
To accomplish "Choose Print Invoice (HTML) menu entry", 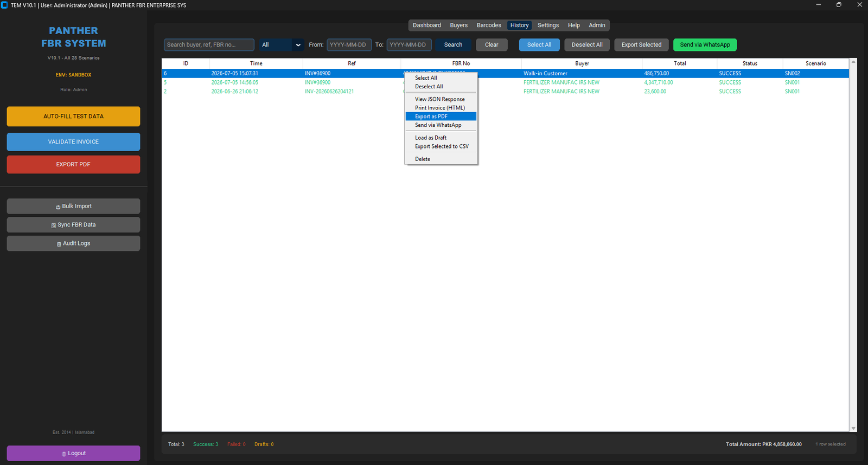I will 441,108.
